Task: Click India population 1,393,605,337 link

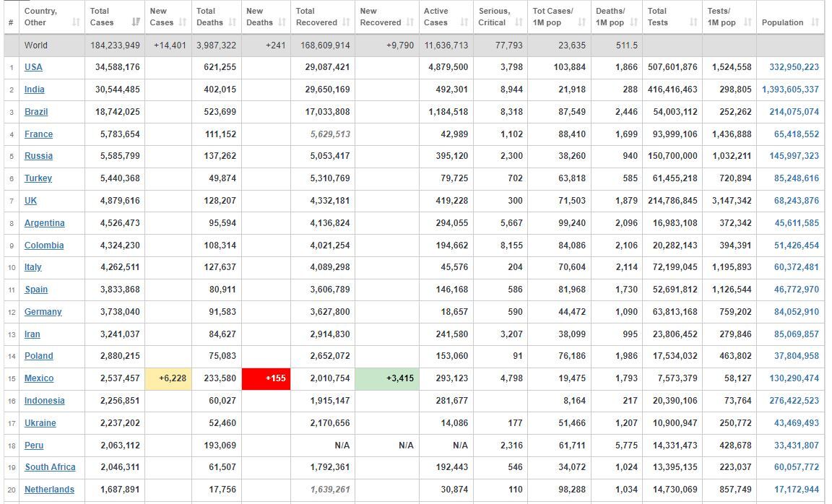Action: click(x=791, y=90)
